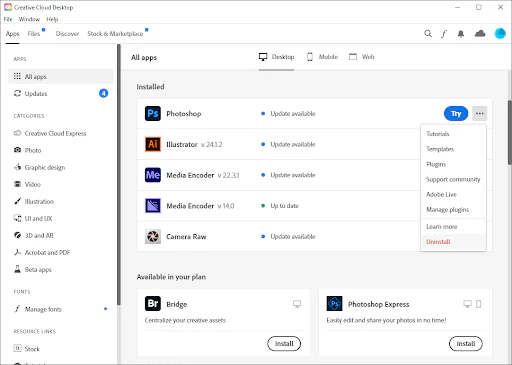Click the desktop monitor icon on Bridge card
The width and height of the screenshot is (512, 365).
click(297, 304)
